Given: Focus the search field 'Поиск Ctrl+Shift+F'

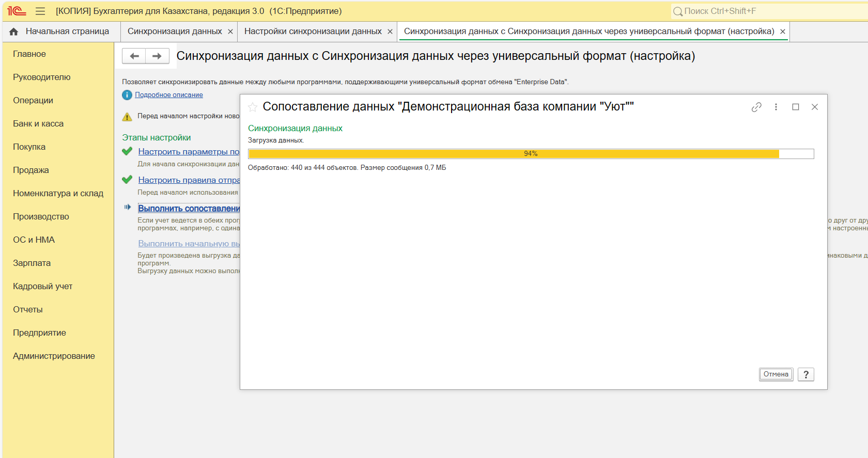Looking at the screenshot, I should [770, 11].
